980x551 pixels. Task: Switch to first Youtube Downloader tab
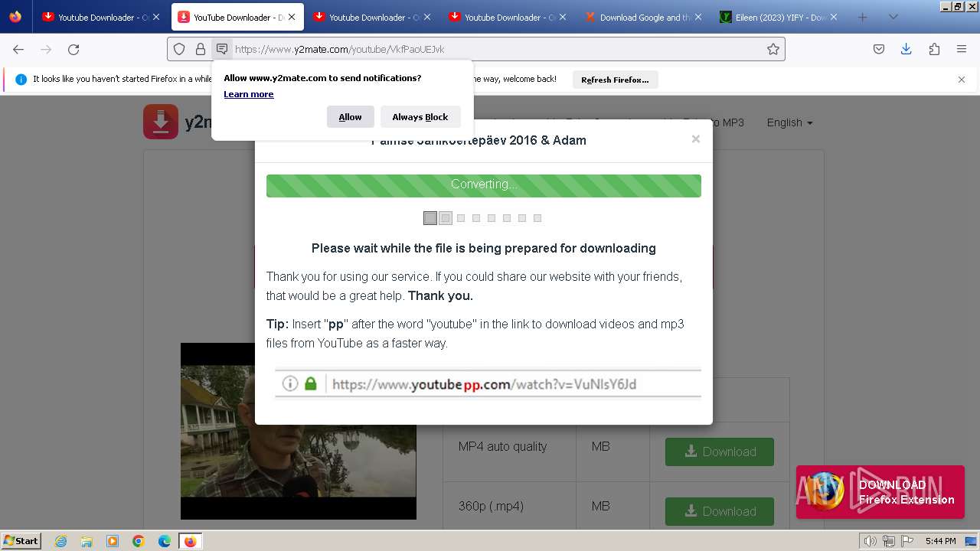(100, 17)
